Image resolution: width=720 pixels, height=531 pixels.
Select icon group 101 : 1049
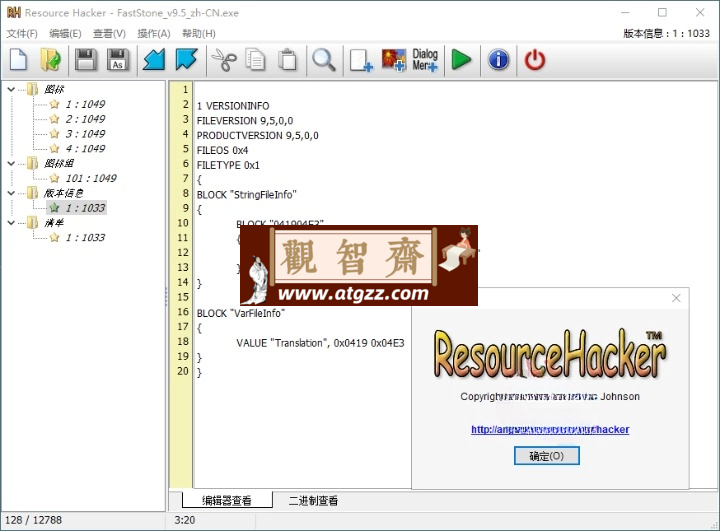(91, 178)
